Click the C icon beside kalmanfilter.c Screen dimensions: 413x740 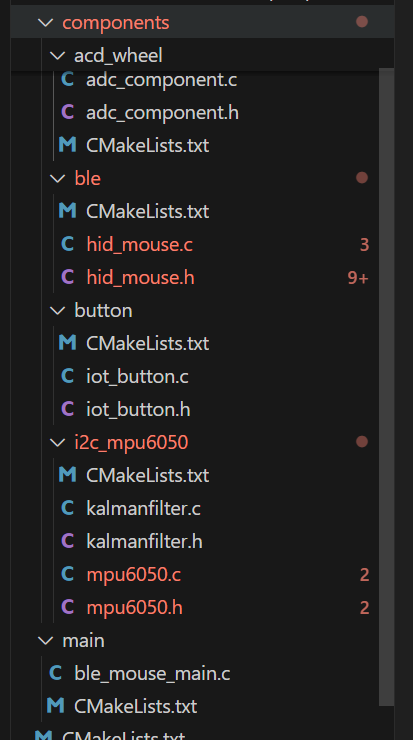(x=67, y=508)
